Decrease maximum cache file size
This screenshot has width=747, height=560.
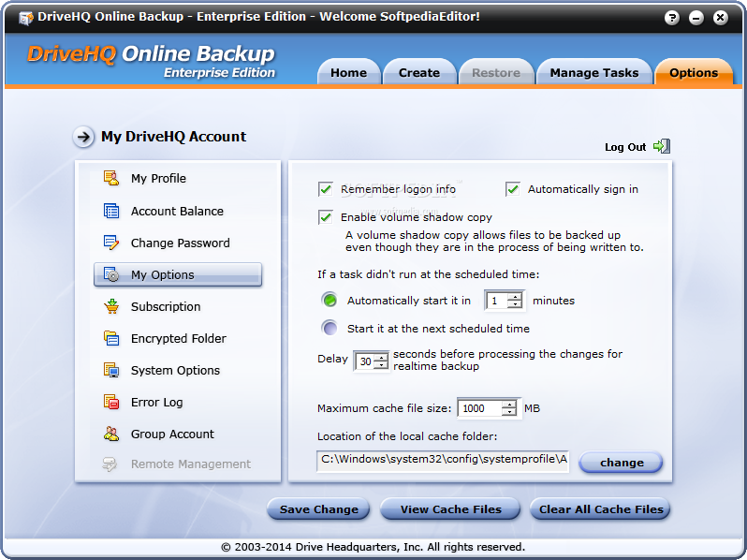coord(509,412)
